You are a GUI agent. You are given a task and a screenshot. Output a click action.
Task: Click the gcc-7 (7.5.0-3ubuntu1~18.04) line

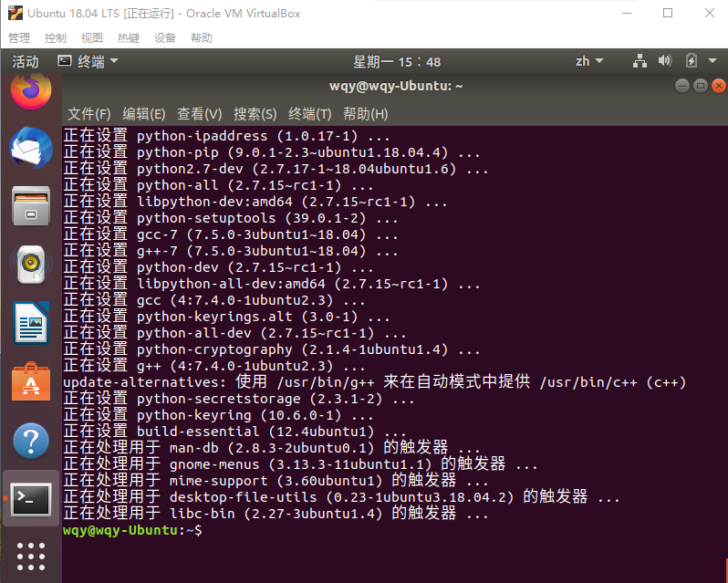click(x=231, y=234)
